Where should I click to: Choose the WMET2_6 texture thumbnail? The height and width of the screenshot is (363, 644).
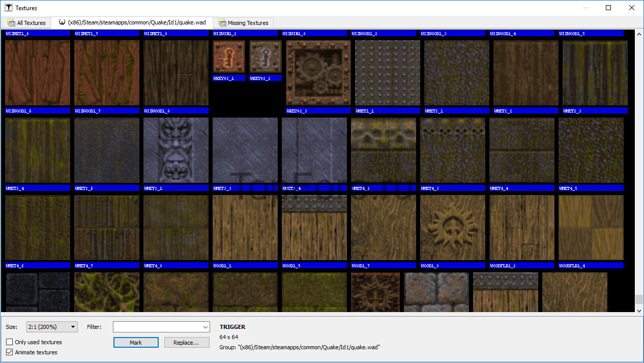(107, 150)
